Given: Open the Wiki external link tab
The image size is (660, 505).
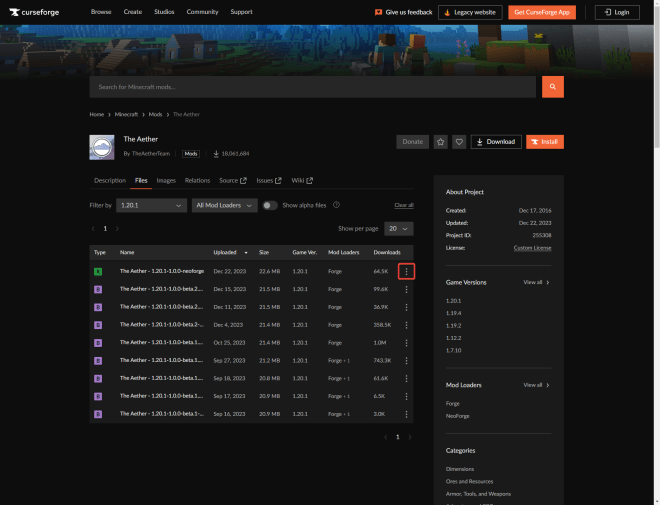Looking at the screenshot, I should pyautogui.click(x=302, y=181).
